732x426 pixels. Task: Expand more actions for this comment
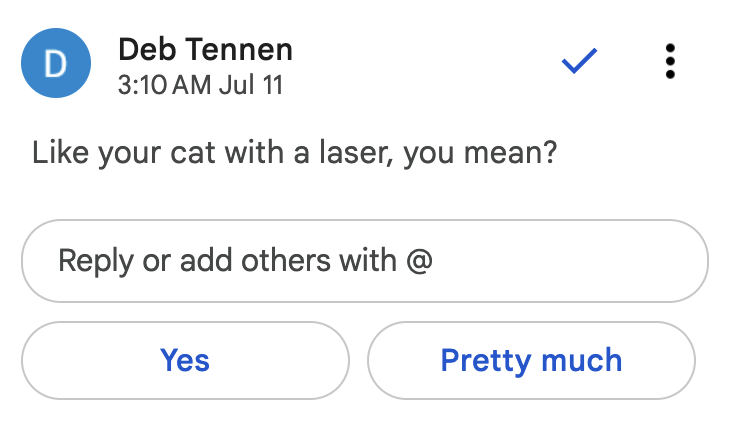coord(670,62)
